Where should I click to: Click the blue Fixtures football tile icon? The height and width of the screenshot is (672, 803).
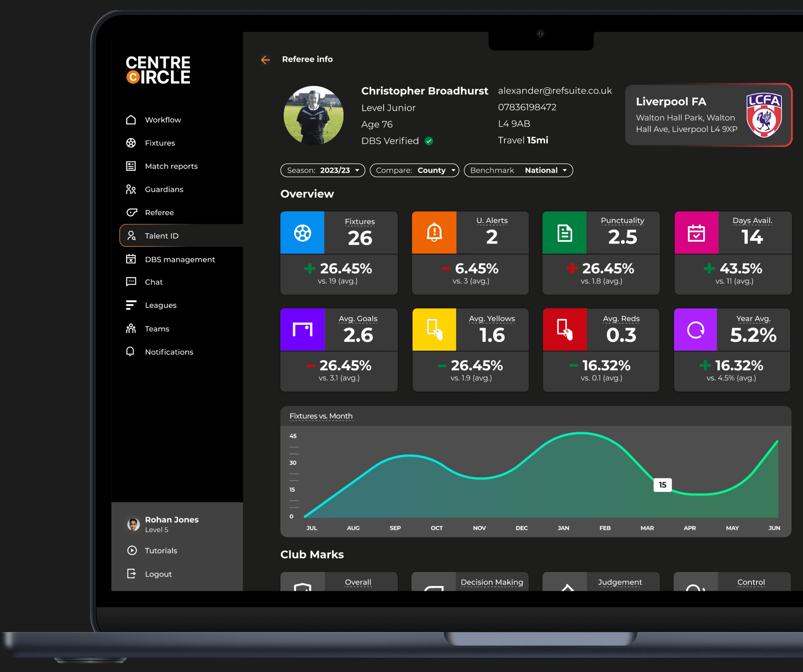[x=302, y=233]
